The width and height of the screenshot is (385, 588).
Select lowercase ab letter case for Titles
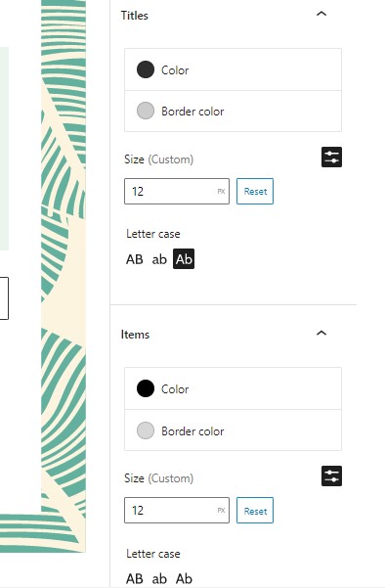159,259
